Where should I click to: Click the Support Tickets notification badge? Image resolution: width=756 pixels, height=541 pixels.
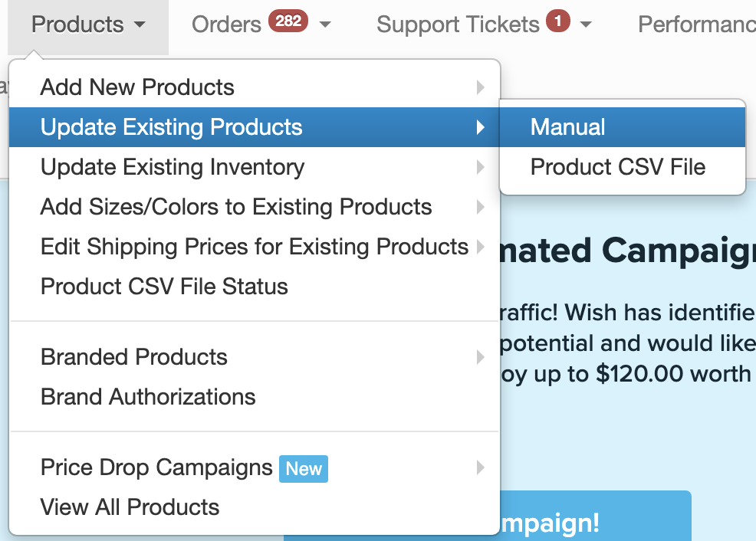click(x=558, y=21)
